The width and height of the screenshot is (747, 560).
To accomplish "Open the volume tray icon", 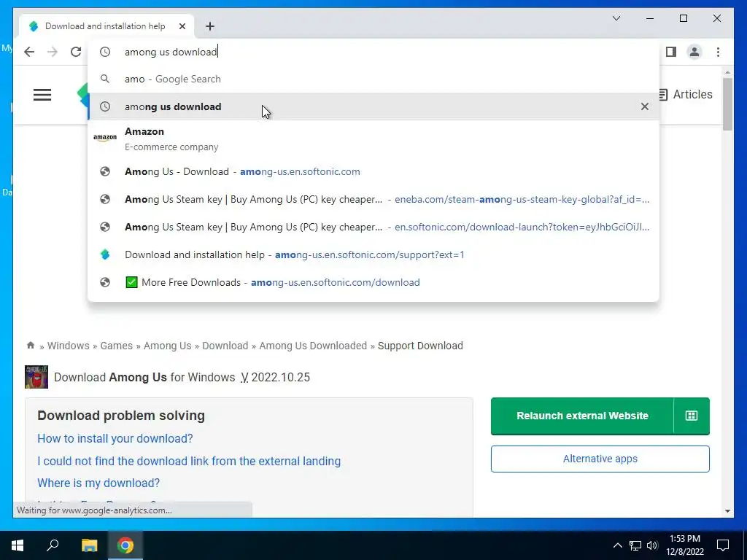I will tap(652, 545).
